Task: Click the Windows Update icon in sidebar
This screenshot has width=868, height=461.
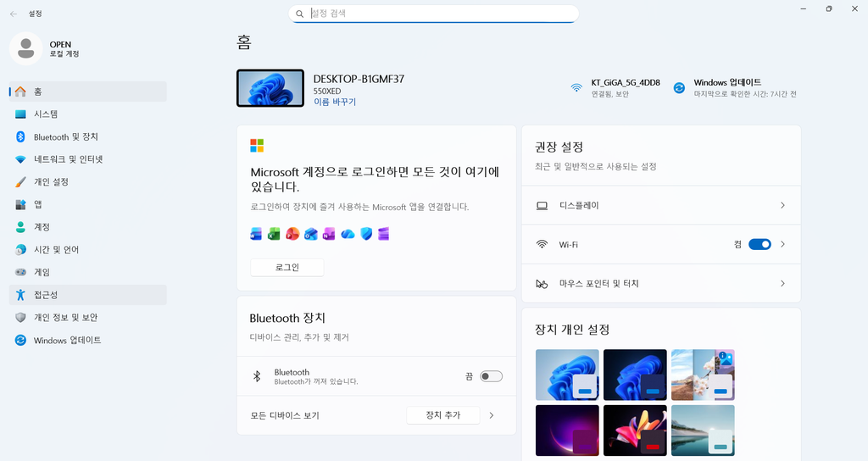Action: pos(20,341)
